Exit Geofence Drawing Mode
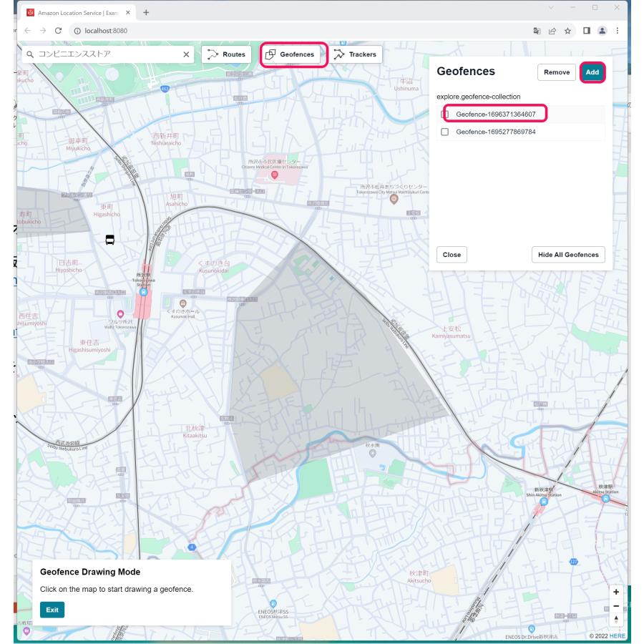Image resolution: width=644 pixels, height=644 pixels. pyautogui.click(x=52, y=610)
